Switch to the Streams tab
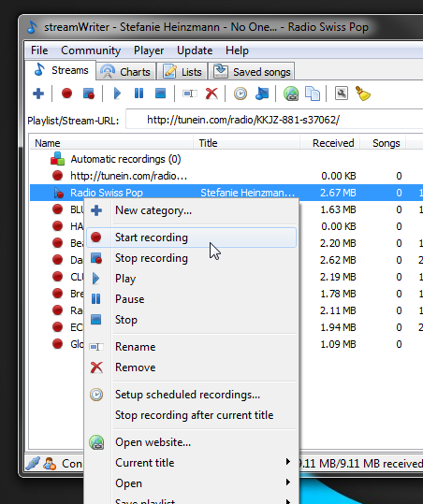 pos(61,70)
